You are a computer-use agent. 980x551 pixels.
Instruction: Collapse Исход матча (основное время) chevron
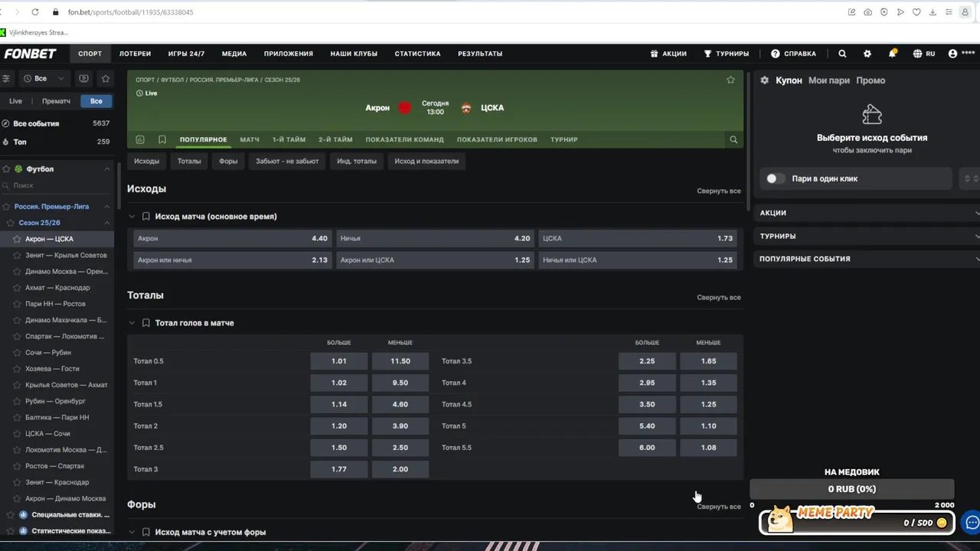(x=132, y=217)
